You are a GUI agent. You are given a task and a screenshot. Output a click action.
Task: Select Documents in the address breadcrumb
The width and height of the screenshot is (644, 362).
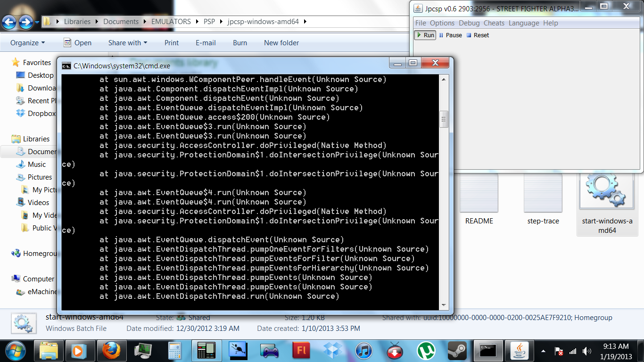pos(121,22)
